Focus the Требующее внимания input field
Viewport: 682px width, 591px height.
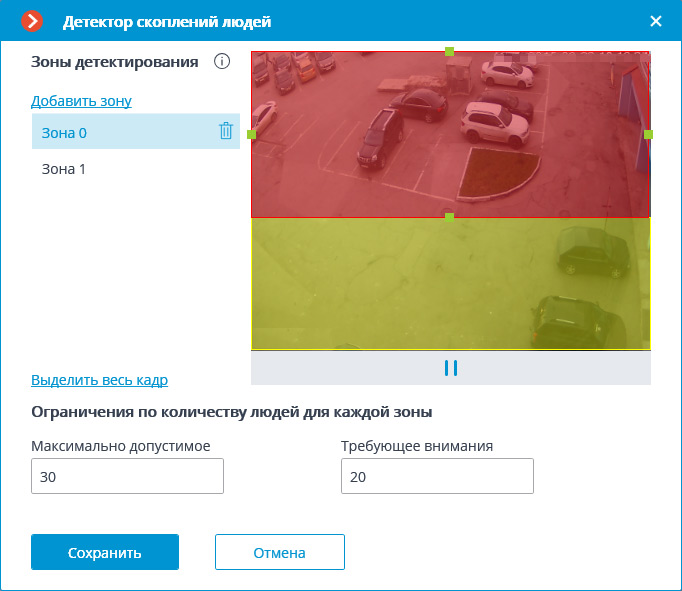pyautogui.click(x=437, y=477)
